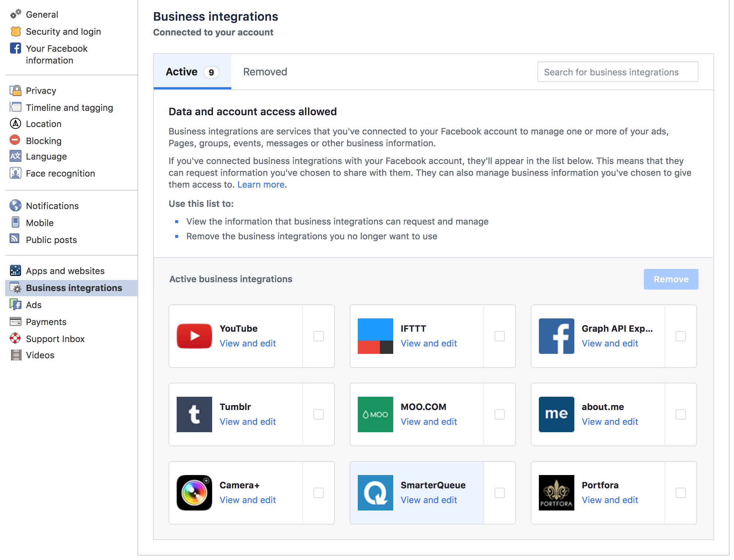Viewport: 734px width, 560px height.
Task: Check the YouTube integration checkbox
Action: point(318,336)
